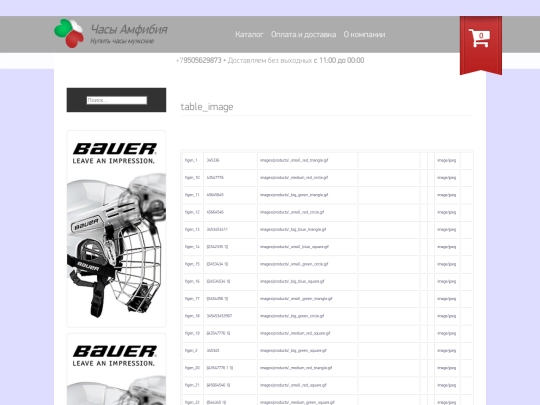Select the figen_19 cell
This screenshot has height=405, width=540.
[192, 333]
